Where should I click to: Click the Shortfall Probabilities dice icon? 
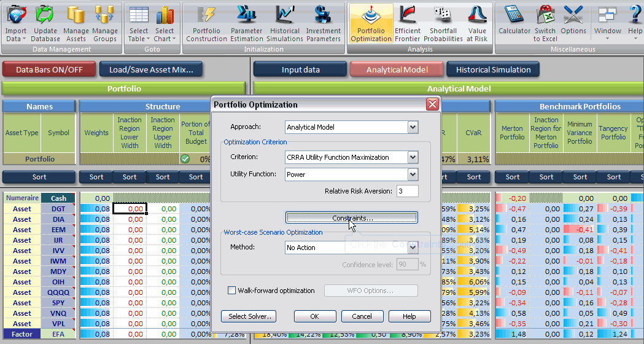click(x=443, y=15)
